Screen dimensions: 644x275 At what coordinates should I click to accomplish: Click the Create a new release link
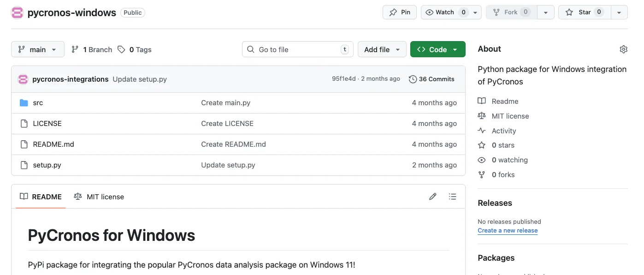508,231
